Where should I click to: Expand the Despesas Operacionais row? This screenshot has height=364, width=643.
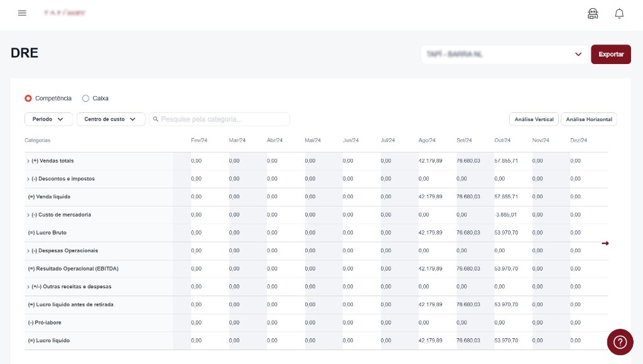(x=28, y=251)
